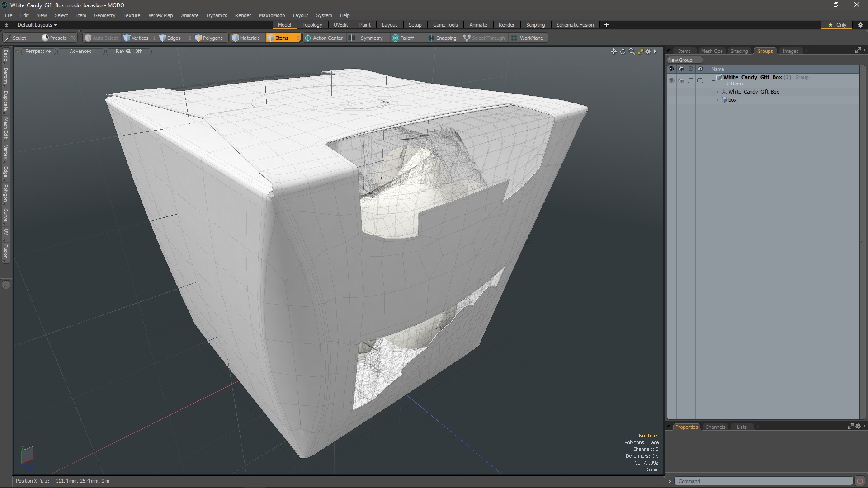Screen dimensions: 868x488
Task: Toggle the WorkPlane option
Action: coord(528,38)
